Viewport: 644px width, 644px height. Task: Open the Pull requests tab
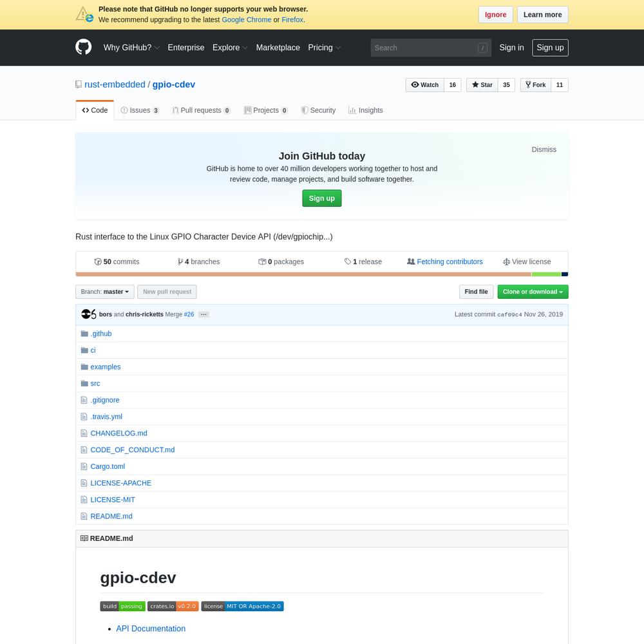tap(201, 110)
